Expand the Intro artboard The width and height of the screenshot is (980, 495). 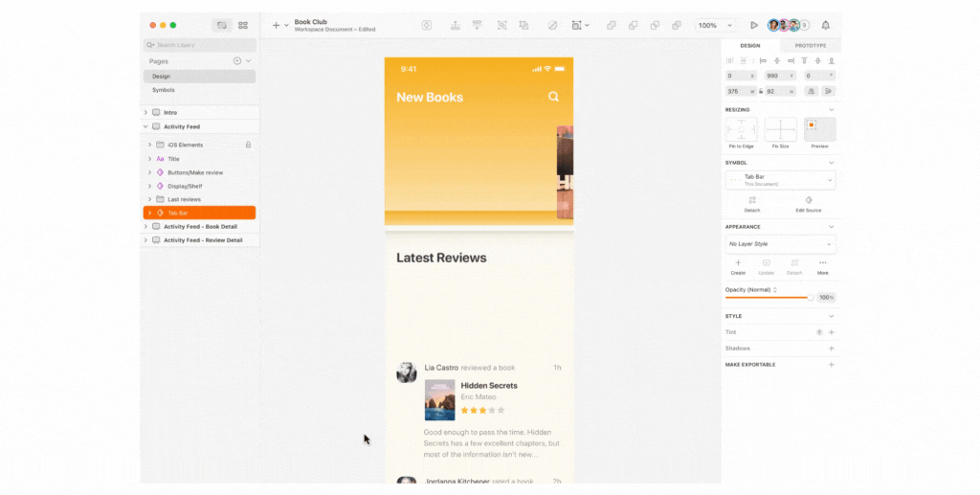pyautogui.click(x=145, y=113)
